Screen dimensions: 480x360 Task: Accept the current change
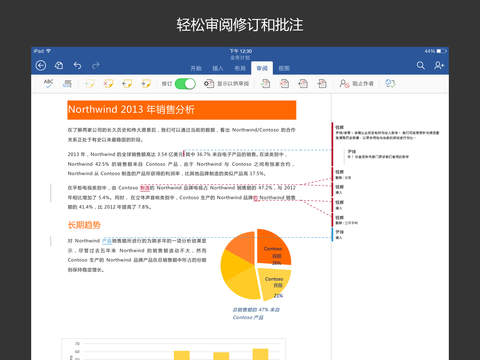click(x=265, y=83)
